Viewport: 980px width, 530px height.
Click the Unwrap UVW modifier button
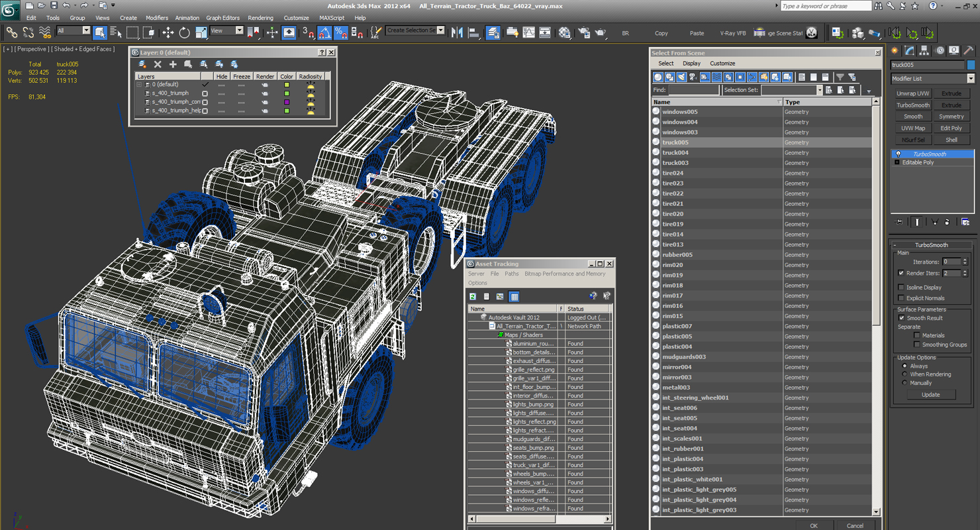(913, 93)
